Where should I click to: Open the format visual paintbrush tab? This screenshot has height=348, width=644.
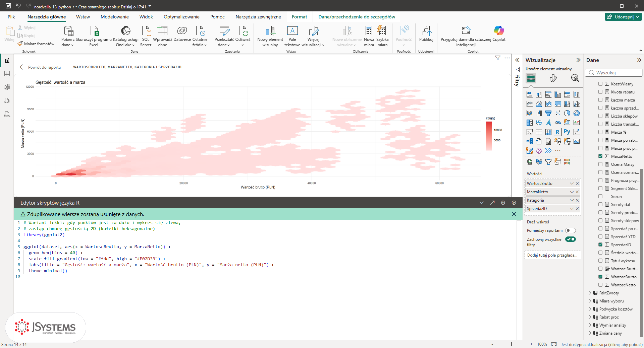[553, 78]
